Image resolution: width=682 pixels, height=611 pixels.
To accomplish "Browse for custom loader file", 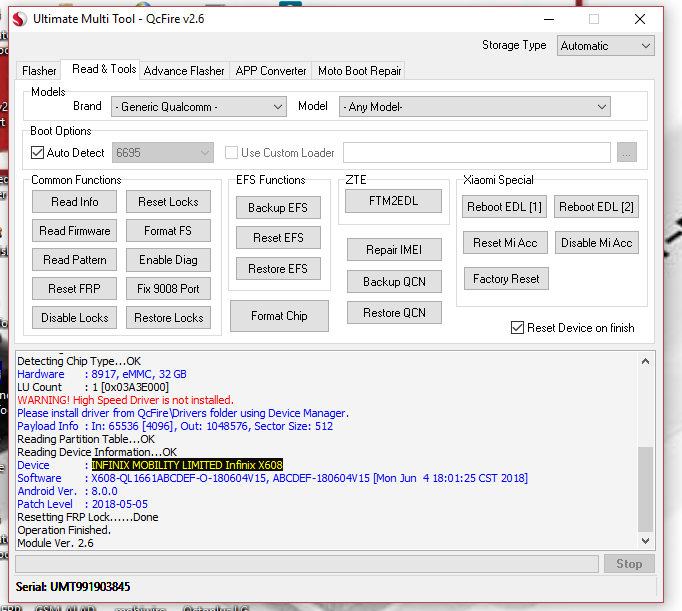I will (627, 153).
